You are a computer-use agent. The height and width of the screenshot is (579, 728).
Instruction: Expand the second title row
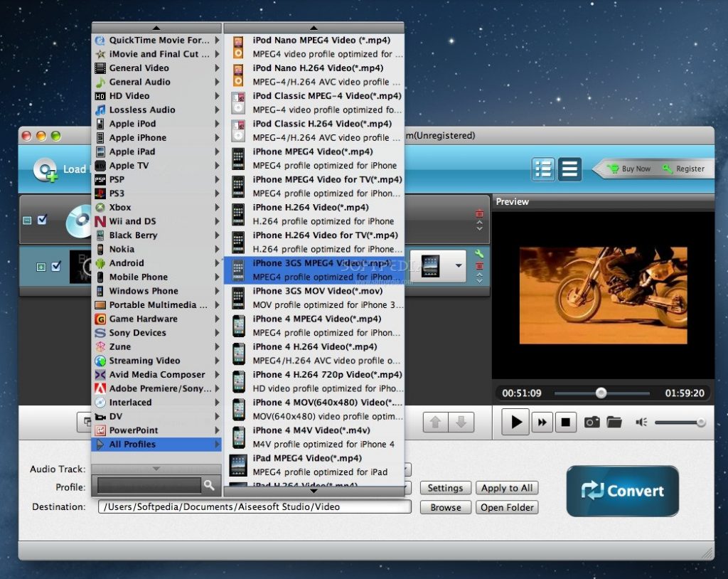(41, 267)
